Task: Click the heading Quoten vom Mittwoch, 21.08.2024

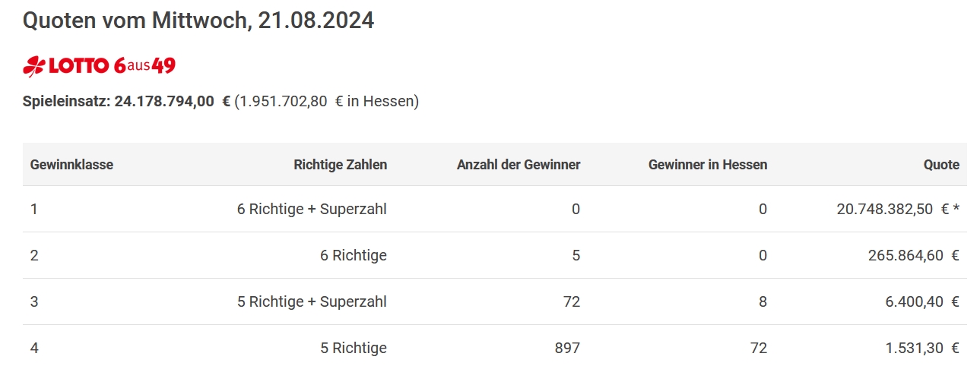Action: [x=198, y=21]
